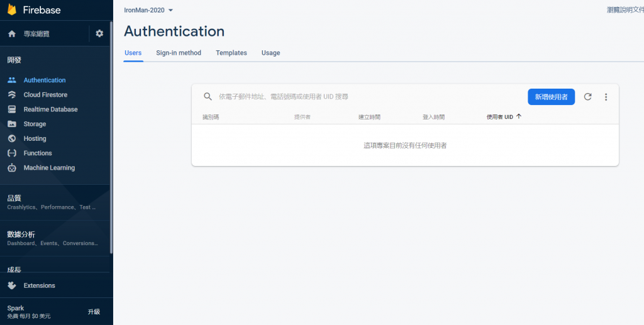
Task: Switch to the Sign-in method tab
Action: click(x=179, y=53)
